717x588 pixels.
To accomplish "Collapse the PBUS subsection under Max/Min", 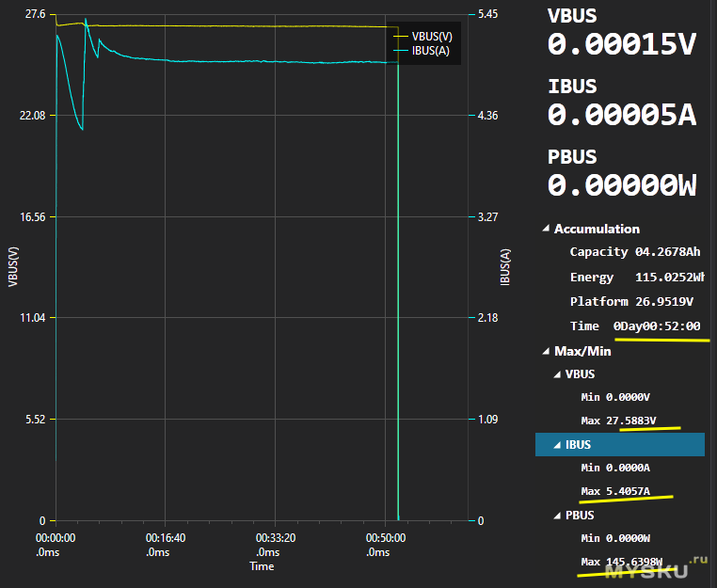I will (x=557, y=516).
